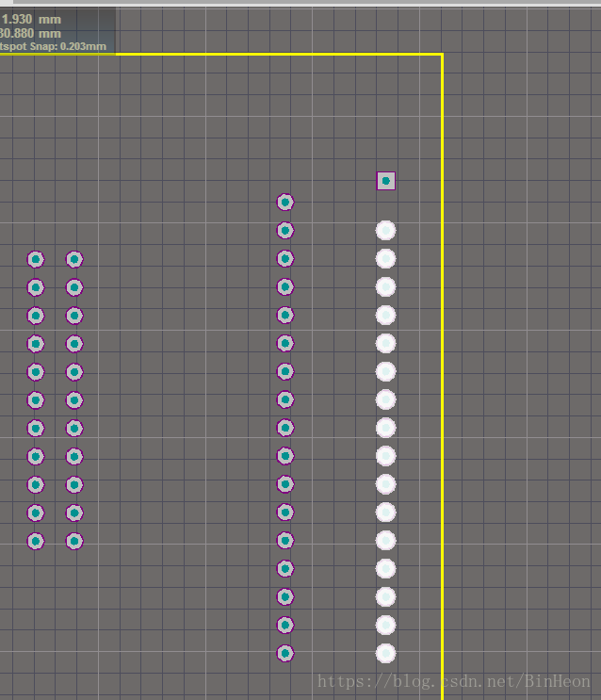Pick second-to-last pad in the middle column

click(x=285, y=625)
